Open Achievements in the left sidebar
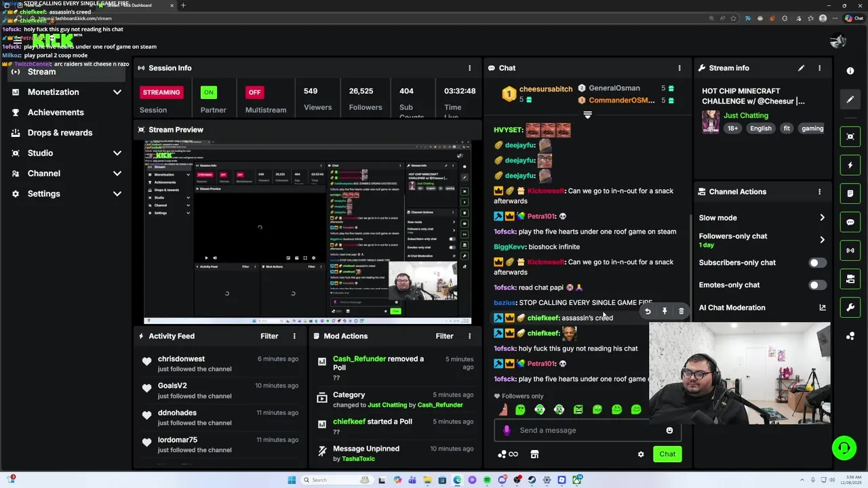 pyautogui.click(x=66, y=113)
